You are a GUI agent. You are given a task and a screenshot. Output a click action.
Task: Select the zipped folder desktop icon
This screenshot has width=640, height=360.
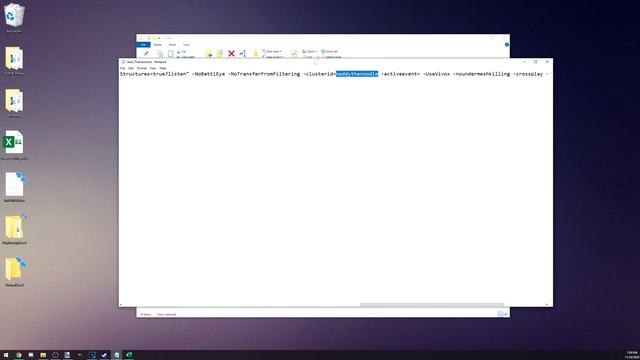tap(15, 230)
